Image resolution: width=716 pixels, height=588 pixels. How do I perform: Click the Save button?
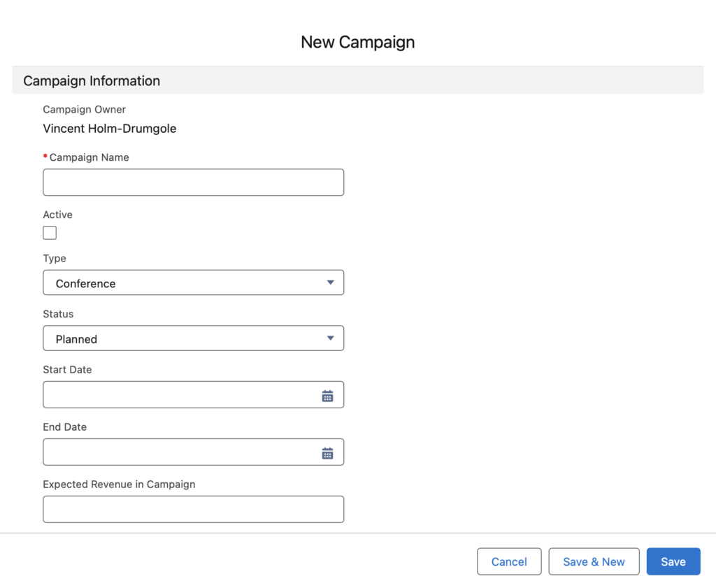click(x=673, y=561)
